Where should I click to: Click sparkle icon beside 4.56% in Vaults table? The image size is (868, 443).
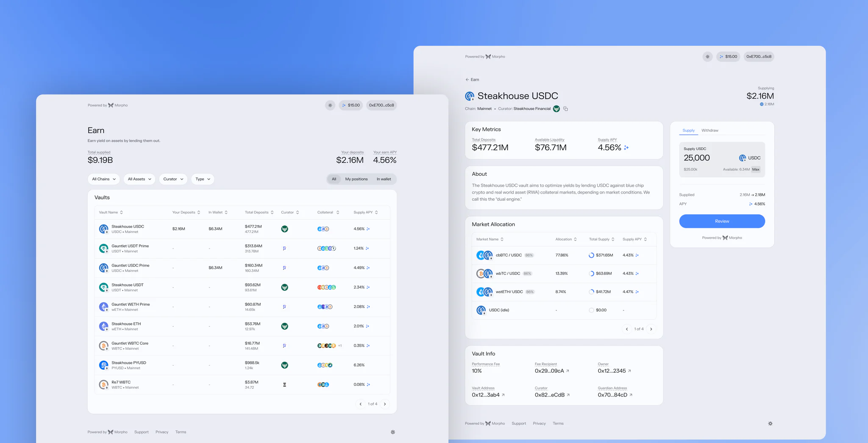tap(368, 229)
